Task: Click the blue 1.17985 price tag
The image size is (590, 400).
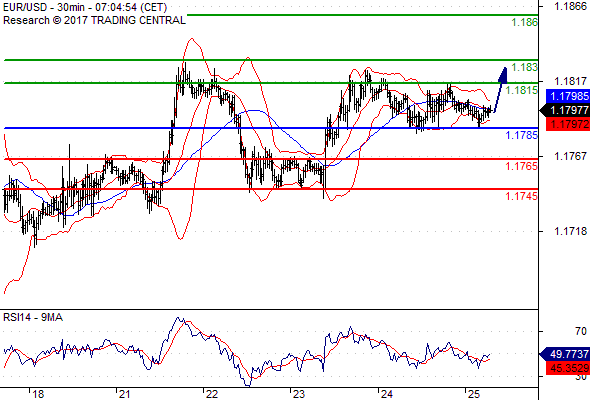Action: coord(568,96)
